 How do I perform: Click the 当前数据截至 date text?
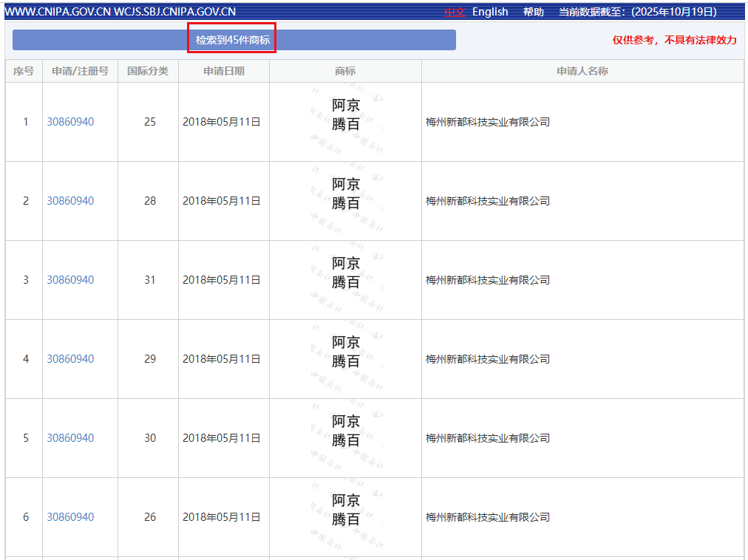(x=638, y=12)
